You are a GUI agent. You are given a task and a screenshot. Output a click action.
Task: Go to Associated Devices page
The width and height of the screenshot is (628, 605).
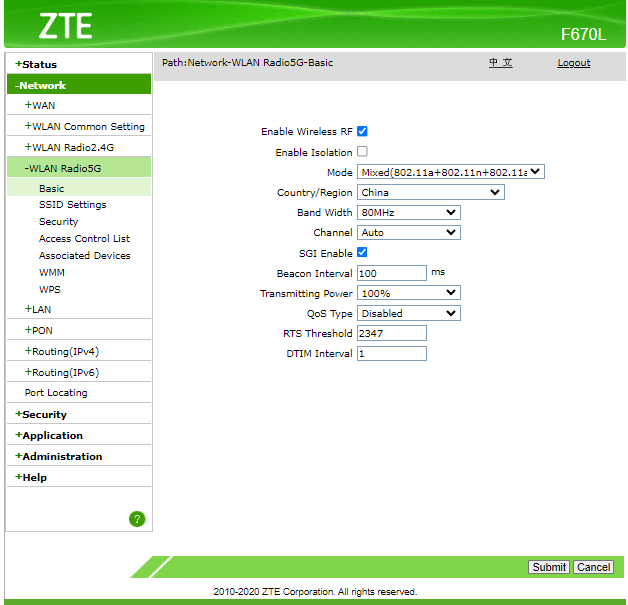(x=84, y=255)
